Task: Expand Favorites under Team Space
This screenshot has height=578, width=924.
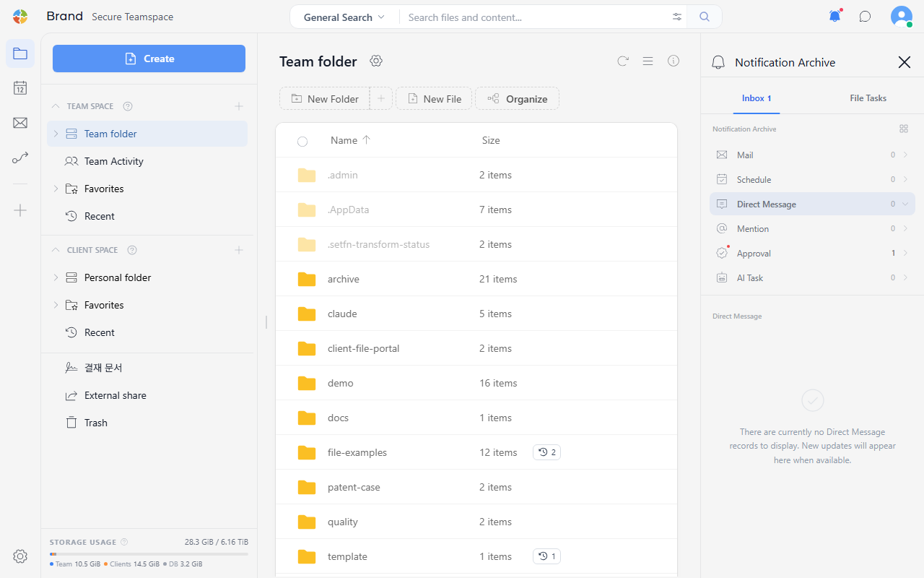Action: pyautogui.click(x=56, y=189)
